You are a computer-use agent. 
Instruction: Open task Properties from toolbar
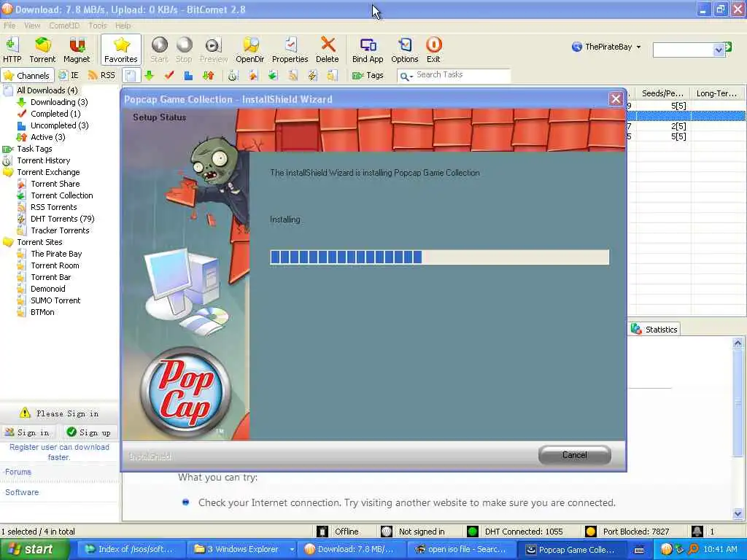click(x=290, y=50)
